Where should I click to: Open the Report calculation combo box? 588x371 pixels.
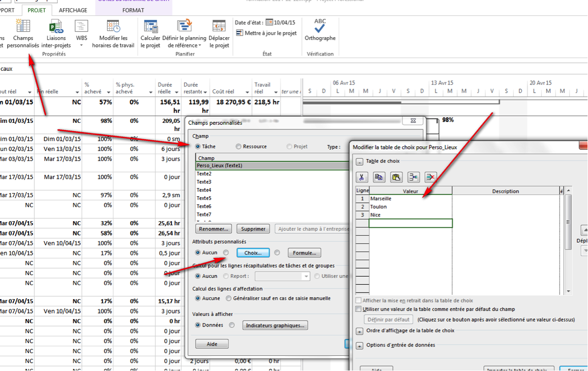(282, 276)
